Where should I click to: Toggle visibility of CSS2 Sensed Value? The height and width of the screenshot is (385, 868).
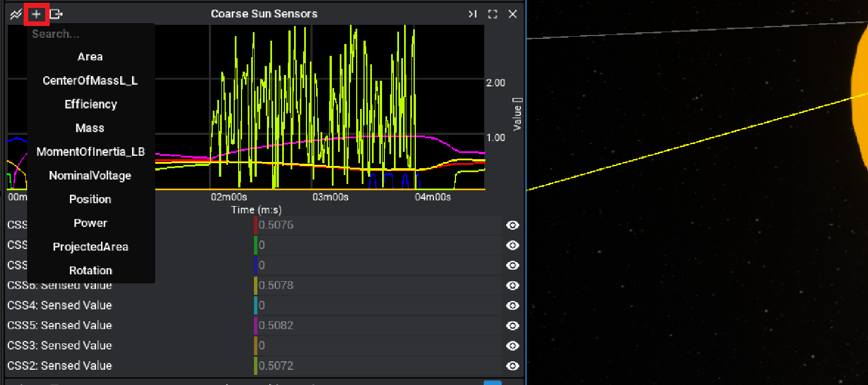512,366
